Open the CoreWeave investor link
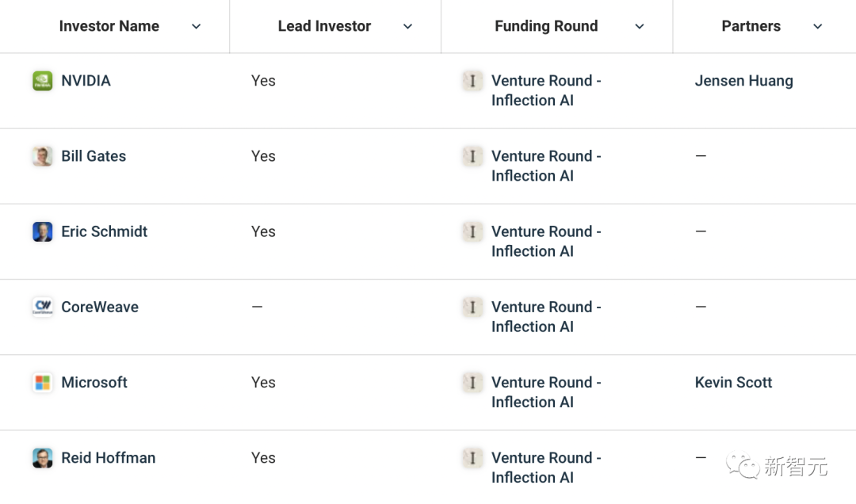856x504 pixels. click(100, 307)
